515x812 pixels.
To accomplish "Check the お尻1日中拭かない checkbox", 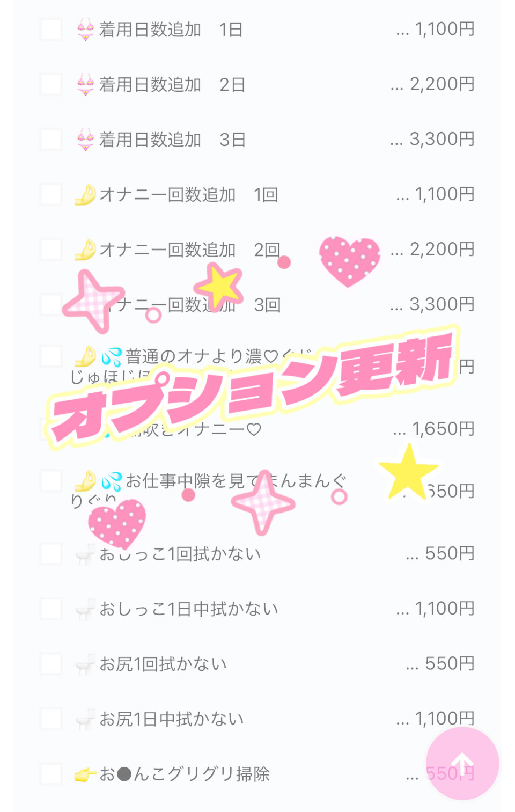I will pyautogui.click(x=51, y=719).
